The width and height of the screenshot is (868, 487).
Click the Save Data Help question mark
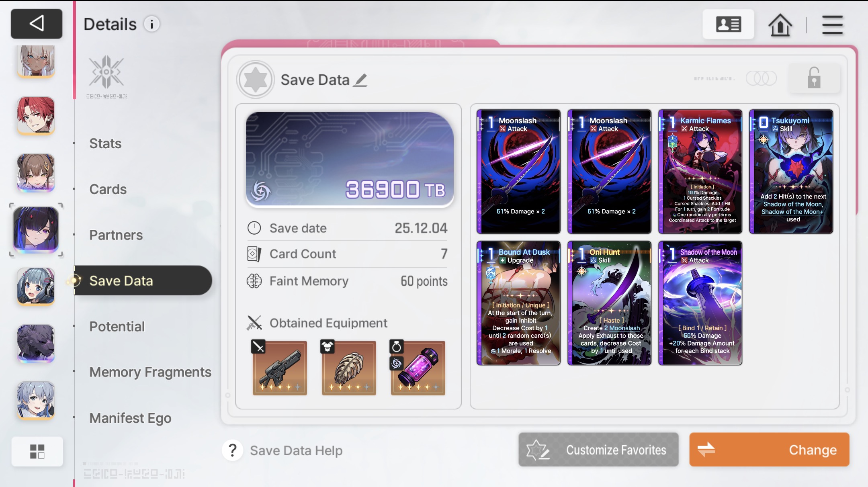click(x=233, y=450)
